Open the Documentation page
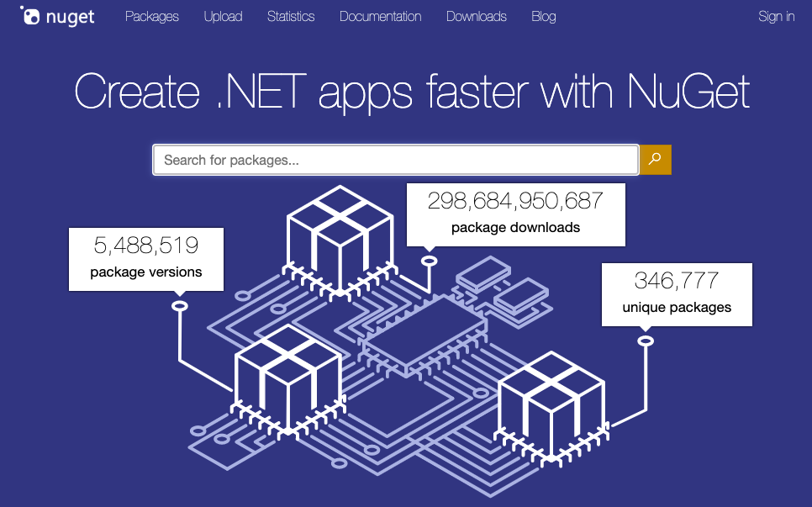812x507 pixels. pyautogui.click(x=380, y=16)
